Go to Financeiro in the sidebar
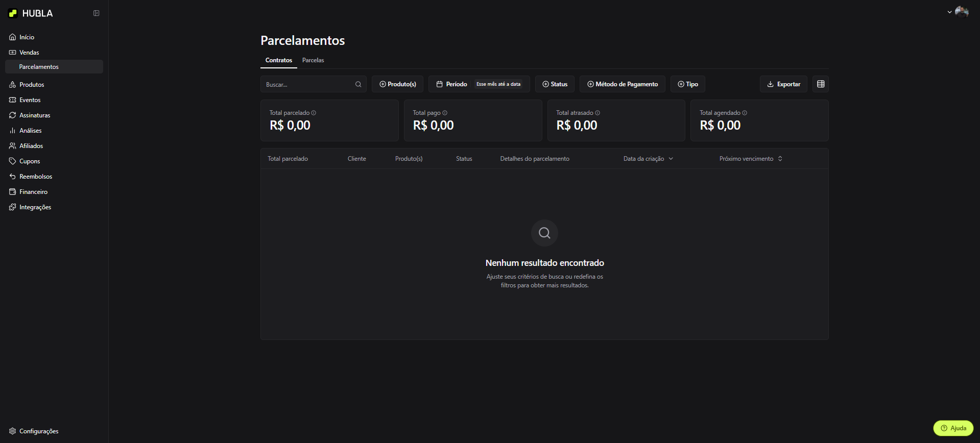This screenshot has width=980, height=443. (33, 192)
